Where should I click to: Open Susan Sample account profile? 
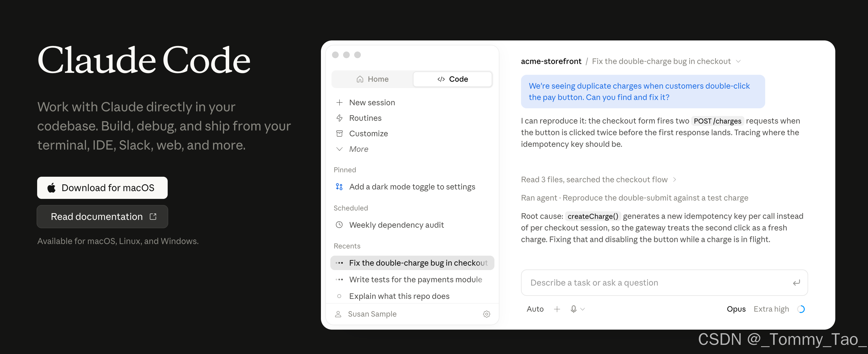point(366,314)
